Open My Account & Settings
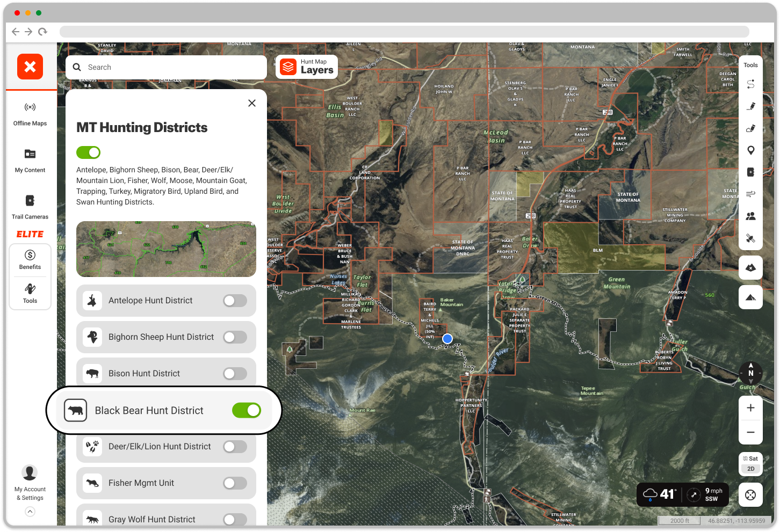The width and height of the screenshot is (780, 532). pyautogui.click(x=30, y=483)
